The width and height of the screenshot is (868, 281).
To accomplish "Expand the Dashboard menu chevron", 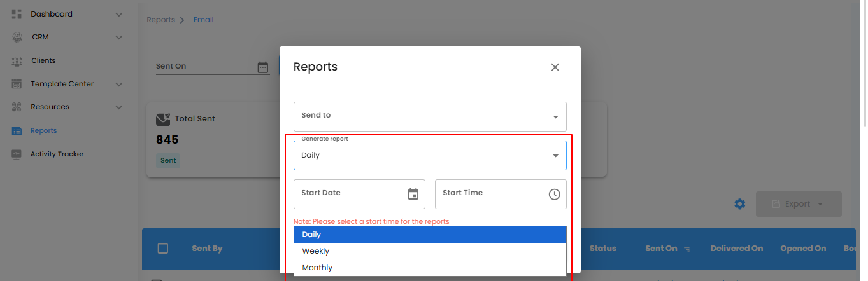I will pyautogui.click(x=119, y=14).
